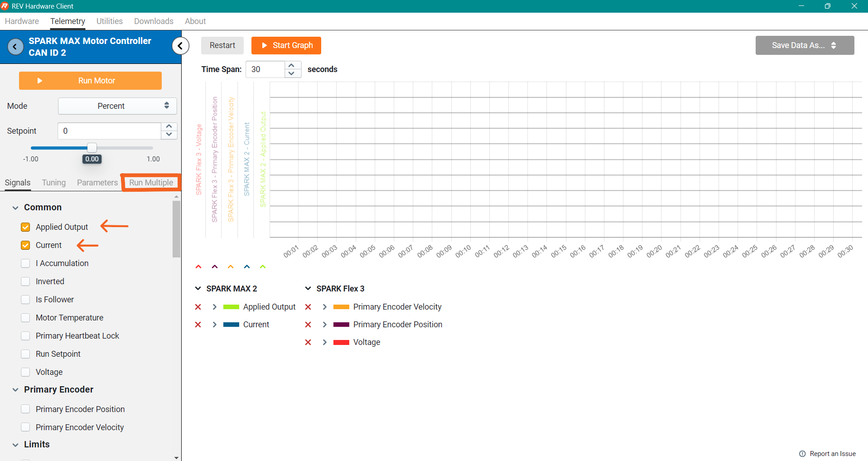Collapse the left sidebar panel arrow
Image resolution: width=868 pixels, height=461 pixels.
click(x=180, y=46)
